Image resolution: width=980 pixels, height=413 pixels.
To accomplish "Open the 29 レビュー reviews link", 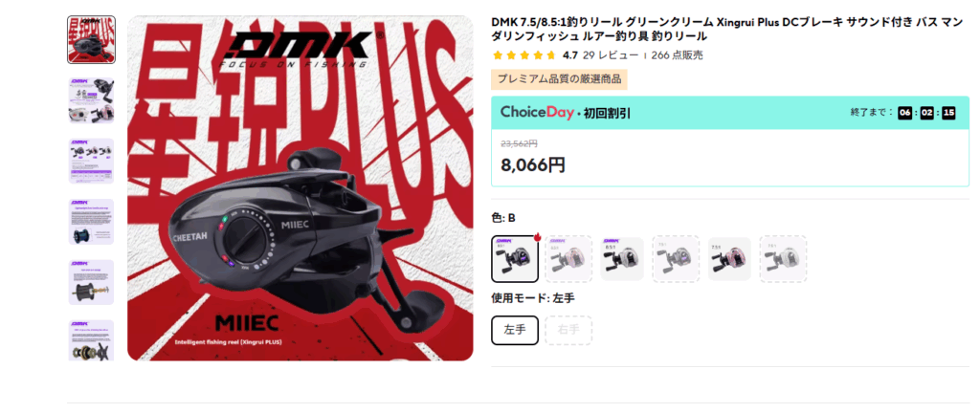I will click(611, 54).
